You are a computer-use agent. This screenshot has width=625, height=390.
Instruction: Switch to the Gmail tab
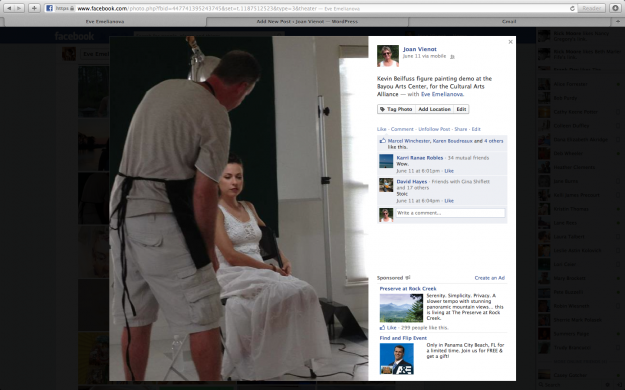pyautogui.click(x=509, y=22)
